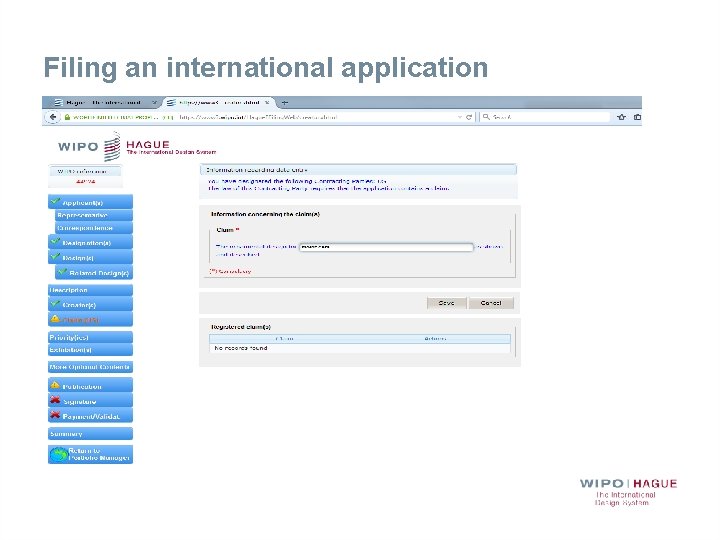Click the reload page icon
This screenshot has width=720, height=540.
click(470, 117)
